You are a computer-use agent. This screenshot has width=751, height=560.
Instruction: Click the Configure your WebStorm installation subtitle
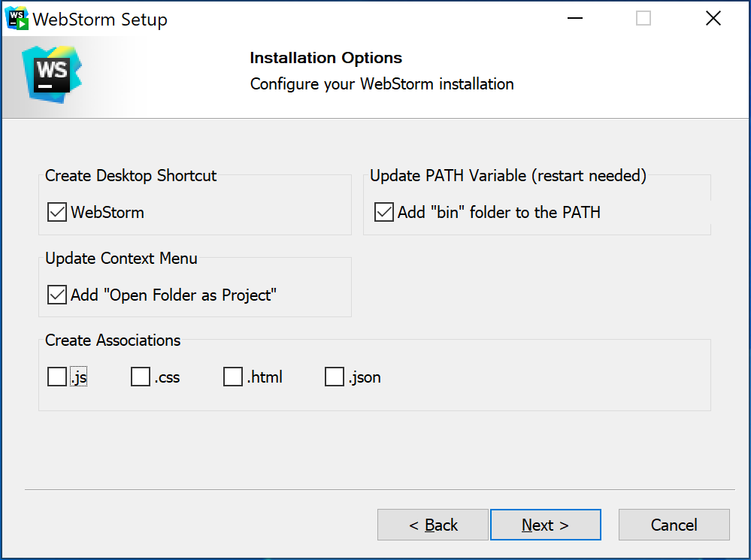click(381, 84)
